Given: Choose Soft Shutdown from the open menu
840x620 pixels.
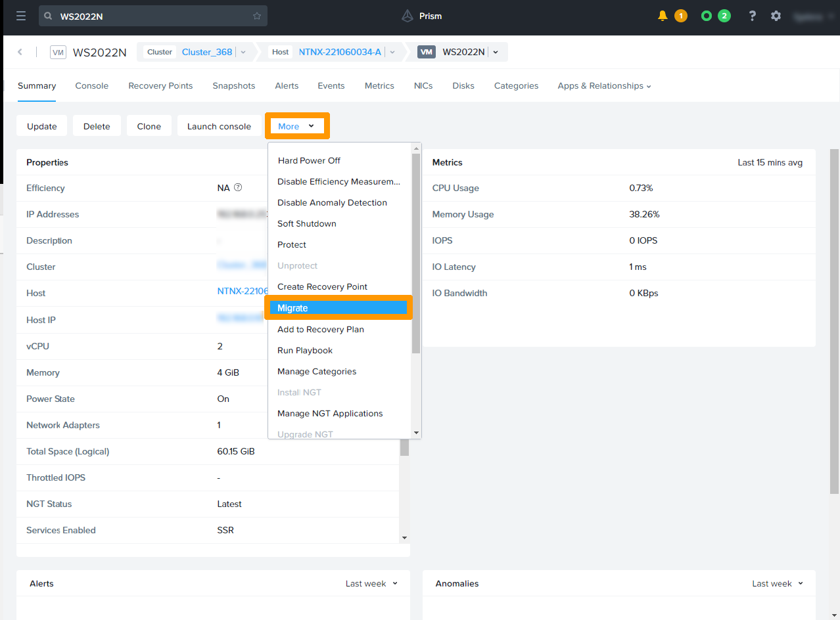Looking at the screenshot, I should [x=306, y=223].
